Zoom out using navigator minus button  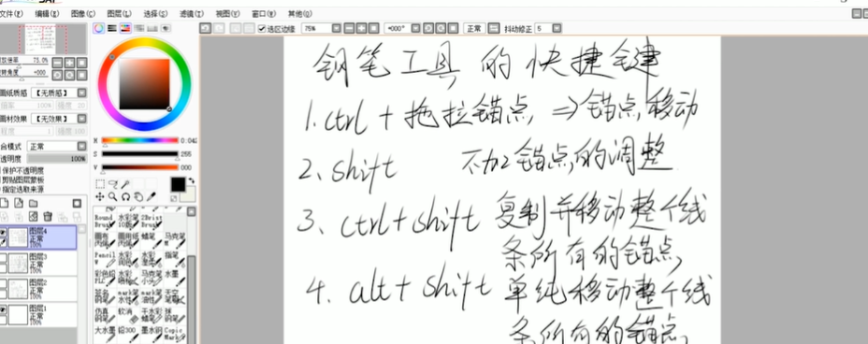58,63
